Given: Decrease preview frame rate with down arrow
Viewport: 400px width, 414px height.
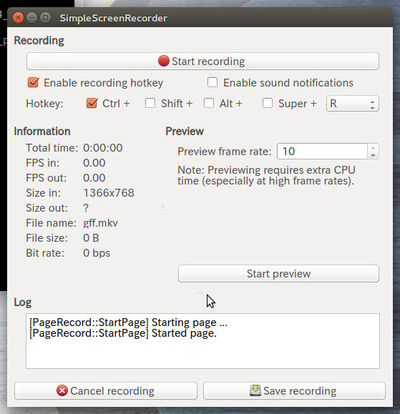Looking at the screenshot, I should point(373,155).
